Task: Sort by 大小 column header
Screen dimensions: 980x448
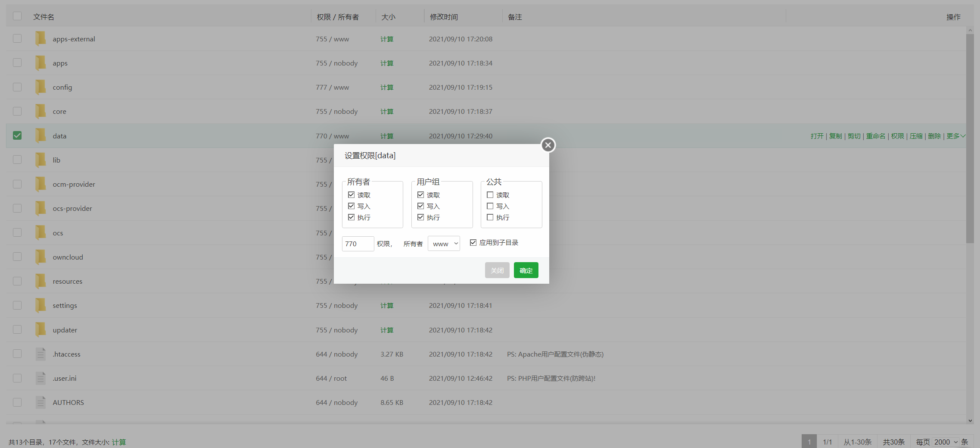Action: [x=388, y=17]
